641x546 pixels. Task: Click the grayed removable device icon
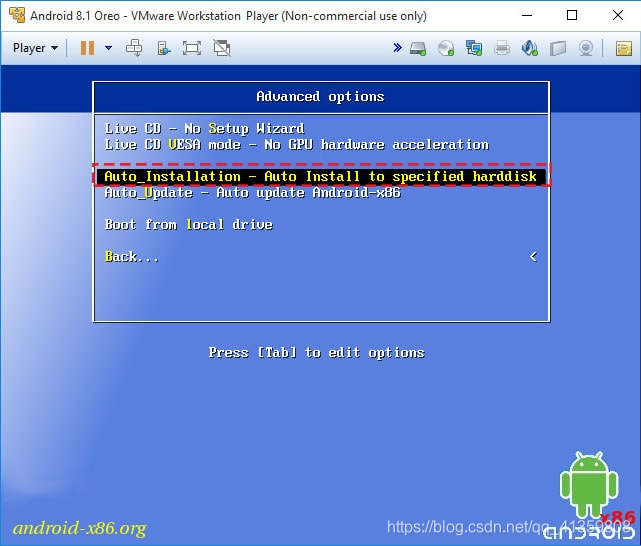(558, 48)
